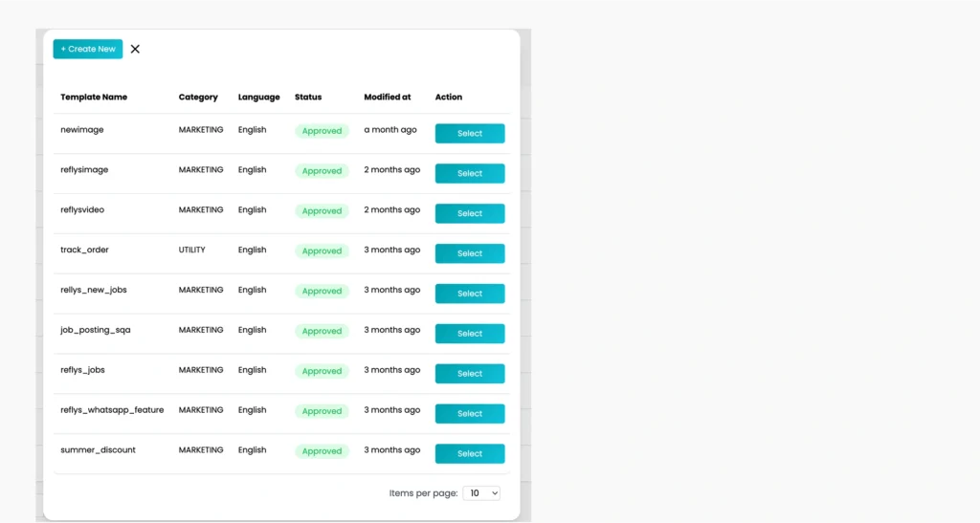This screenshot has height=523, width=980.
Task: Click '2 months ago' in the reflysvideo row
Action: coord(392,209)
